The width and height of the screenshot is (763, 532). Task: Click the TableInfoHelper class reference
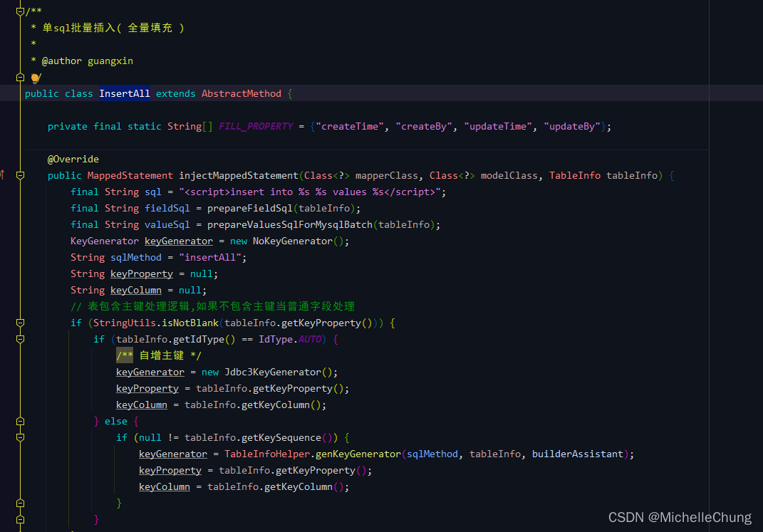tap(267, 454)
